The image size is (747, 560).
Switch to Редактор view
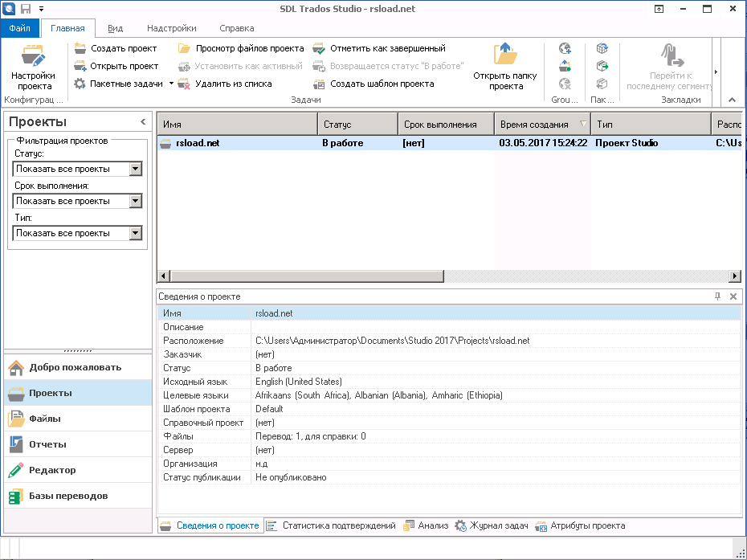coord(78,470)
